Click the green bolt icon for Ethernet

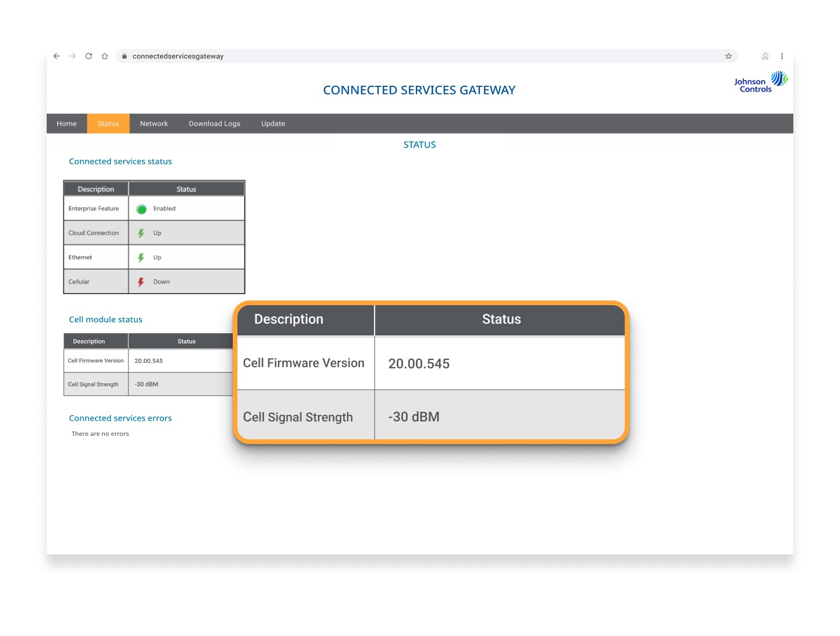141,258
